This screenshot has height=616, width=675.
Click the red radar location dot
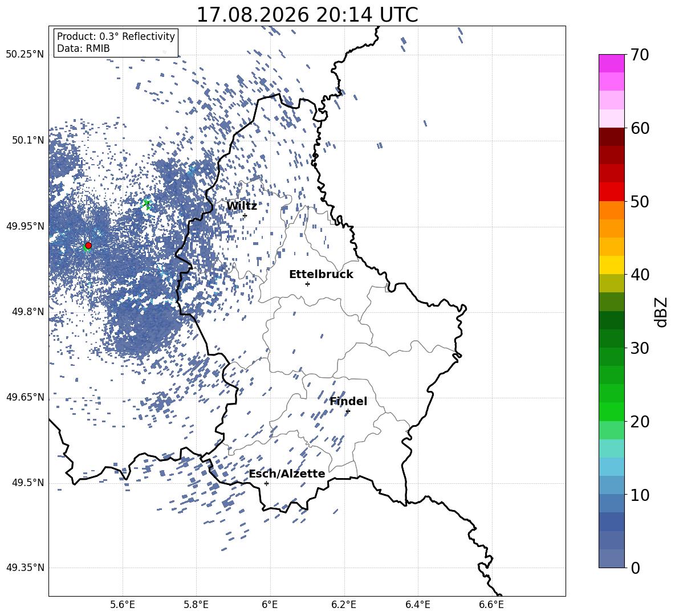pyautogui.click(x=88, y=246)
